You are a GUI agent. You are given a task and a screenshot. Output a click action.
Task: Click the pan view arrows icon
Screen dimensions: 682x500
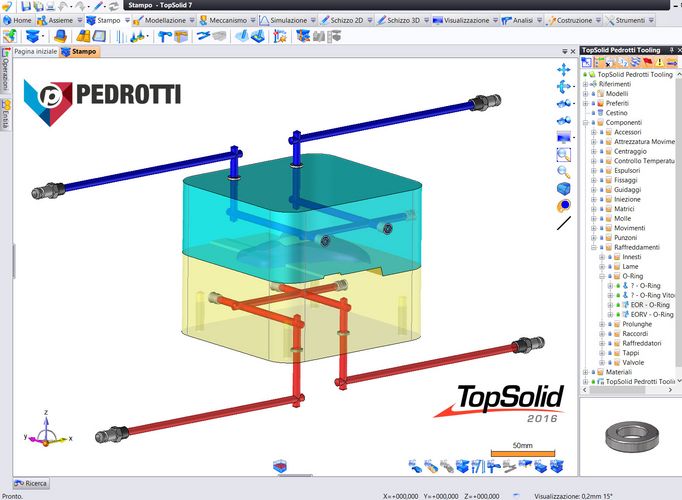pos(564,70)
